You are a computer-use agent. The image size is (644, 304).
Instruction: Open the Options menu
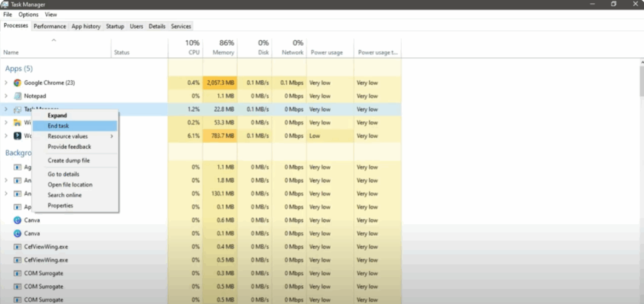point(28,14)
